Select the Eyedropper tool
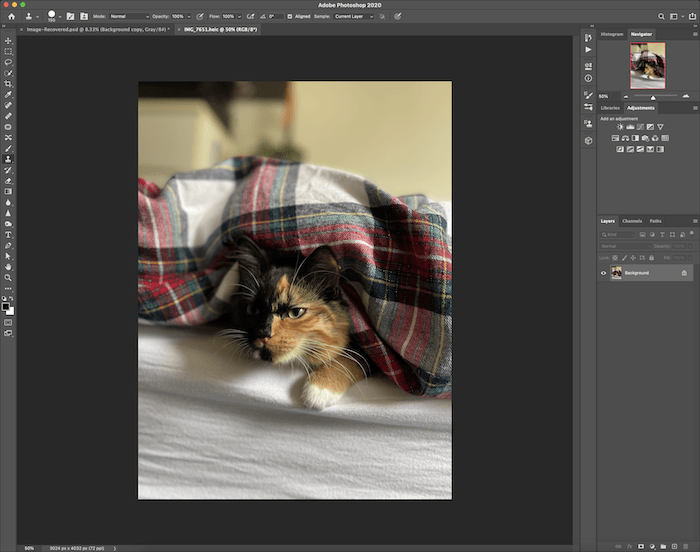Image resolution: width=700 pixels, height=552 pixels. [8, 94]
